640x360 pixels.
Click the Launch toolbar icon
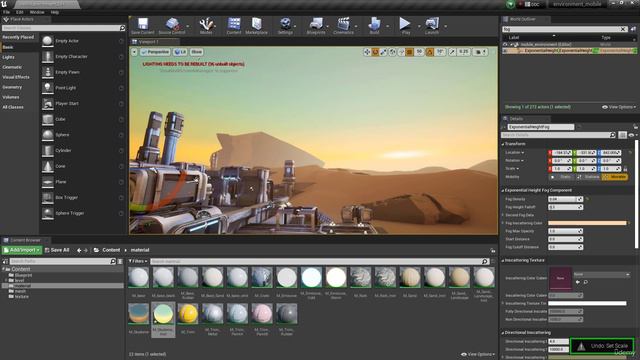tap(432, 26)
